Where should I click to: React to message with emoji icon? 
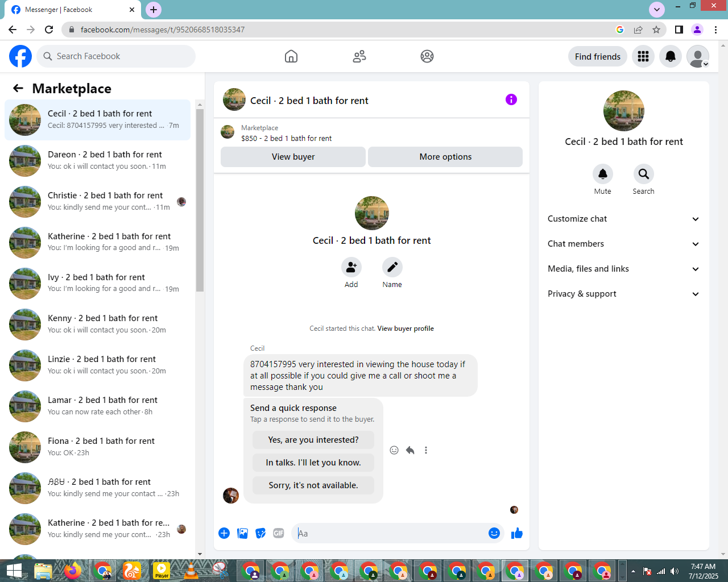(x=394, y=450)
